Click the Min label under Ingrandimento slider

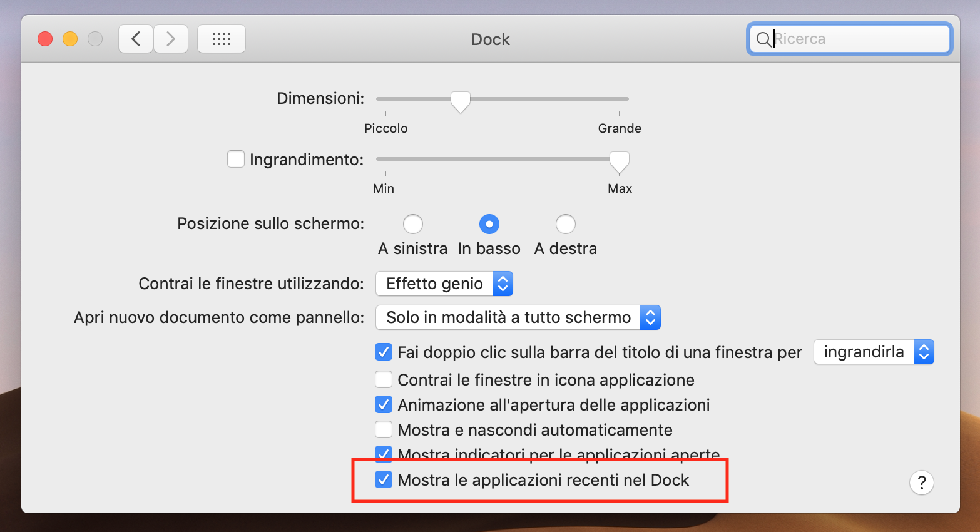pos(384,188)
